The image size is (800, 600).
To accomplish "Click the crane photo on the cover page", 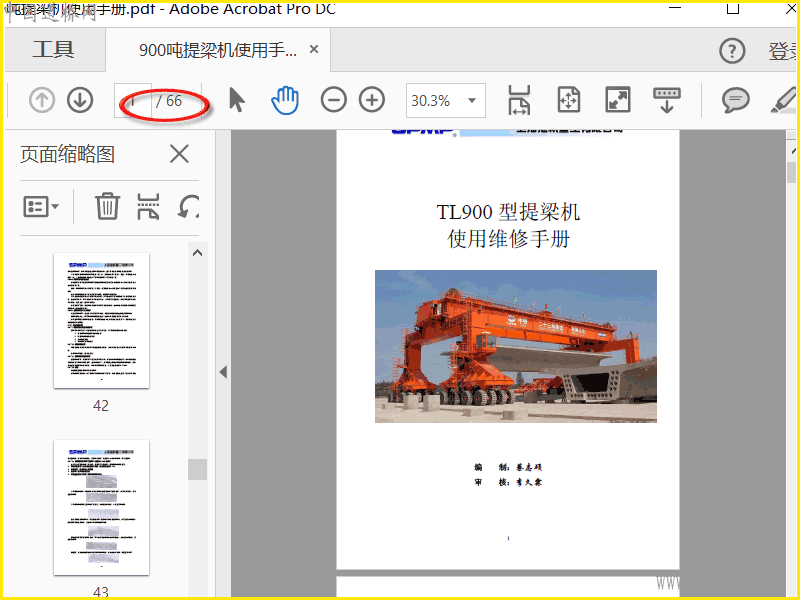I will 516,346.
